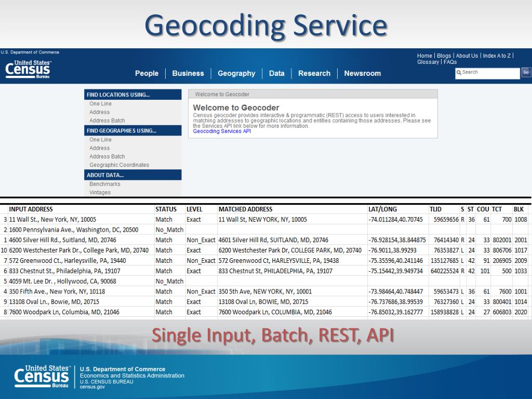
Task: Select input address 7600 Woodpark Ln, Columbia
Action: pos(64,312)
